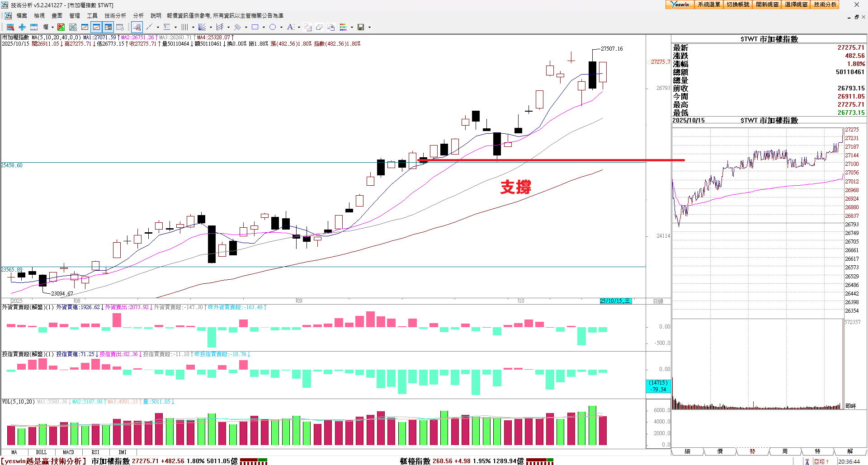Click the 25/10/15 date marker on timeline
This screenshot has height=465, width=868.
pyautogui.click(x=615, y=301)
